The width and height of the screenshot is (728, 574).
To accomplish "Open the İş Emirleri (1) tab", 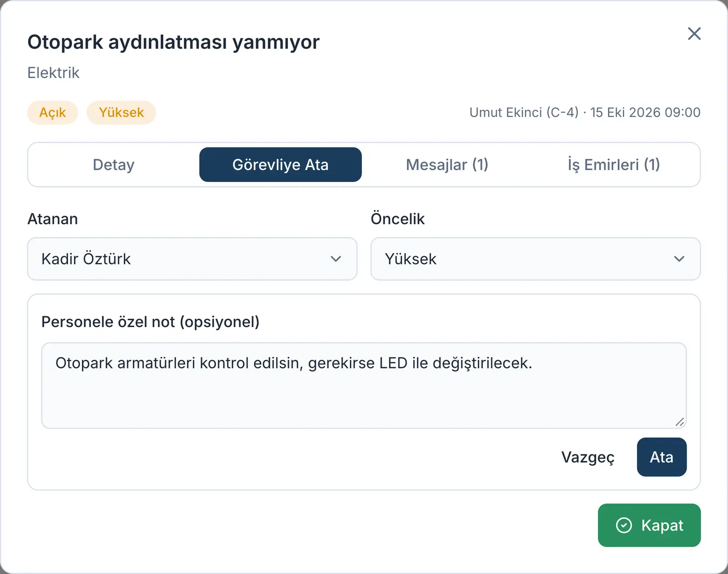I will [x=614, y=165].
